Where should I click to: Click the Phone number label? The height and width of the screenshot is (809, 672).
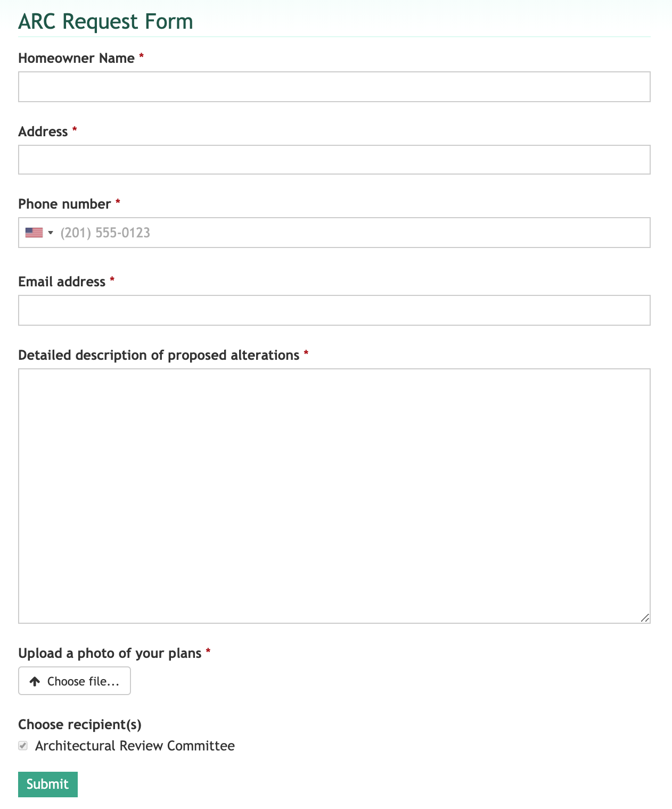pos(64,204)
